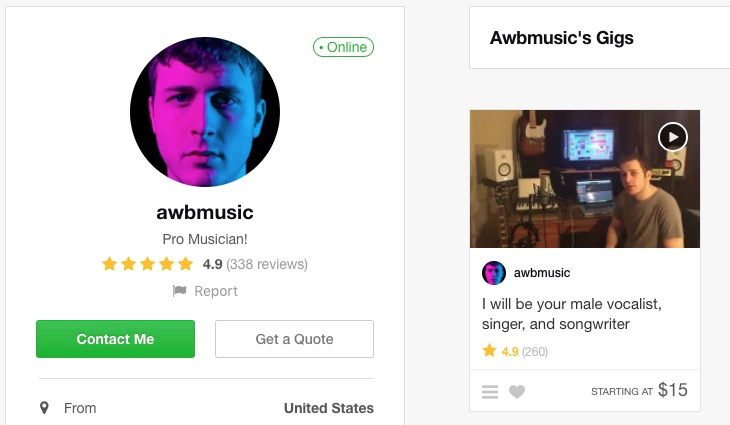The height and width of the screenshot is (425, 730).
Task: Open the gig list menu icon
Action: (x=490, y=392)
